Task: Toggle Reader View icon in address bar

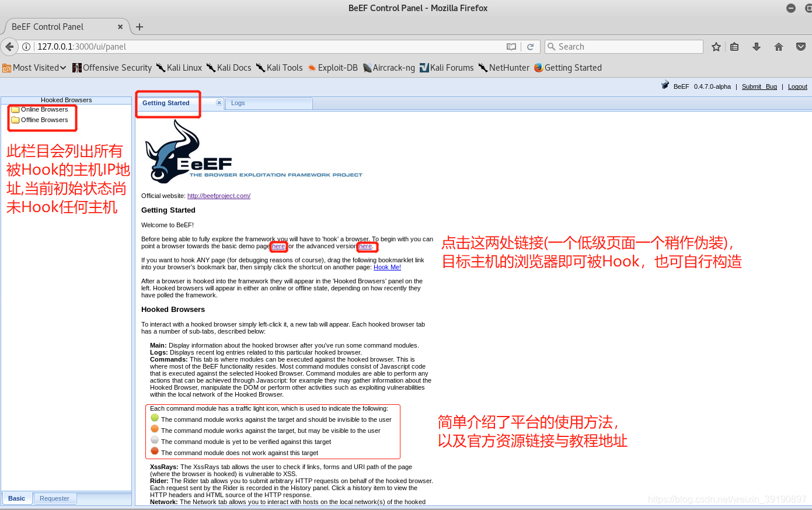Action: pos(511,47)
